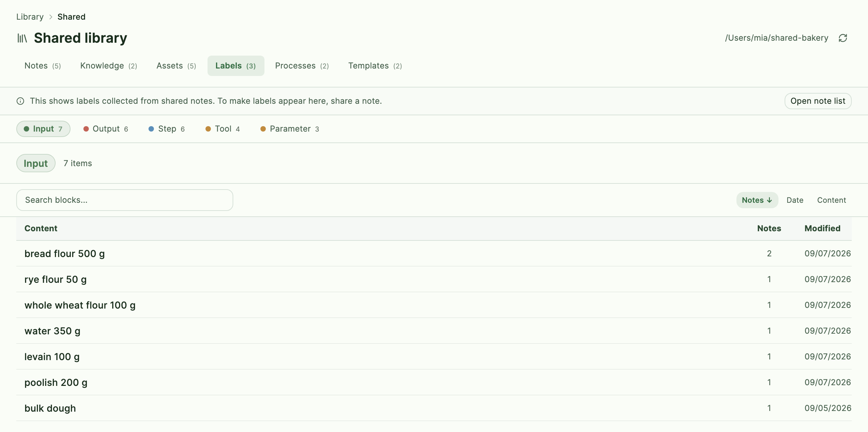Click the refresh library icon

[x=843, y=38]
